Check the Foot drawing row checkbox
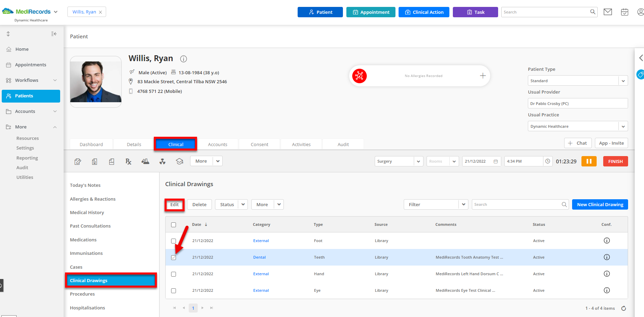644x317 pixels. pos(174,241)
